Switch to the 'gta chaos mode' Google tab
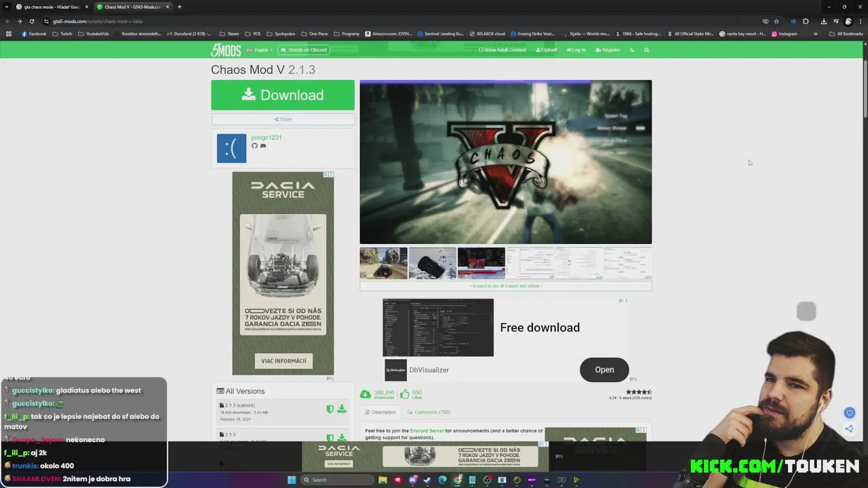The height and width of the screenshot is (488, 868). 52,7
